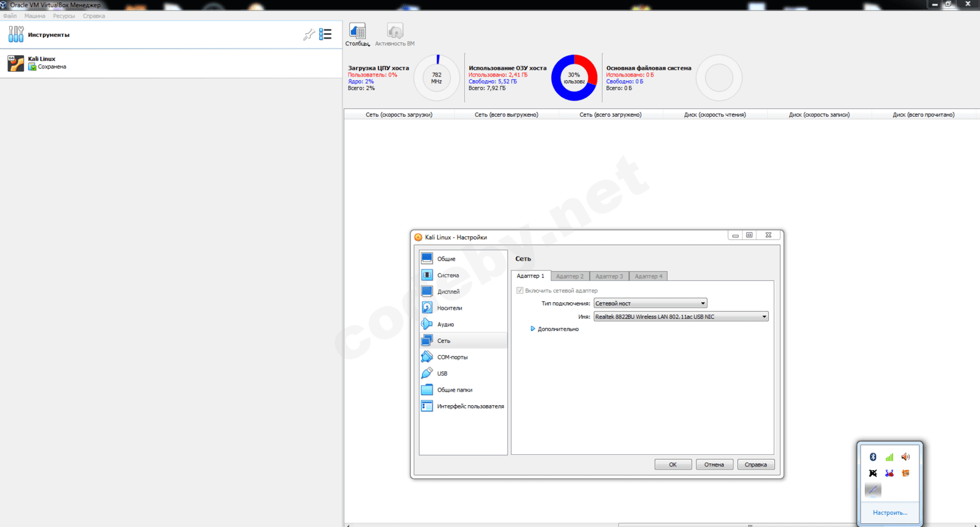Viewport: 980px width, 527px height.
Task: Open the Активность ВМ toolbar icon
Action: (395, 31)
